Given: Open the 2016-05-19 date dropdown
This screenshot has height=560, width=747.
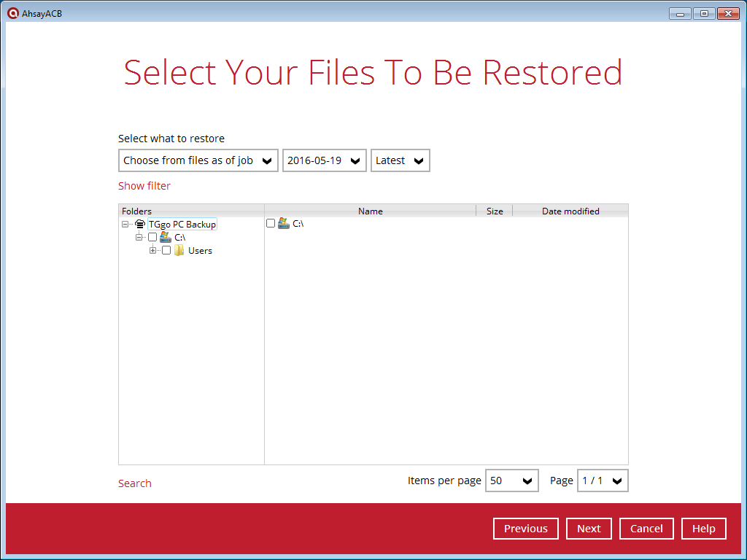Looking at the screenshot, I should (x=324, y=160).
